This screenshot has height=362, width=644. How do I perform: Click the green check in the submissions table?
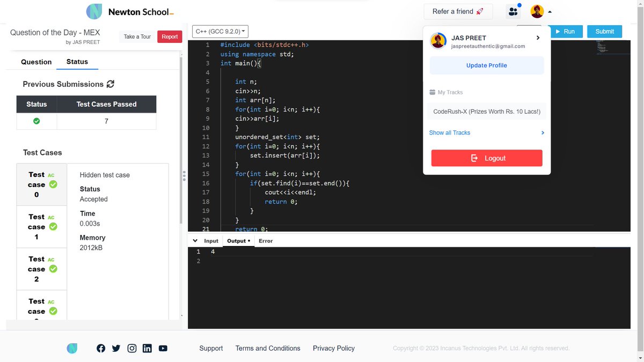coord(36,121)
